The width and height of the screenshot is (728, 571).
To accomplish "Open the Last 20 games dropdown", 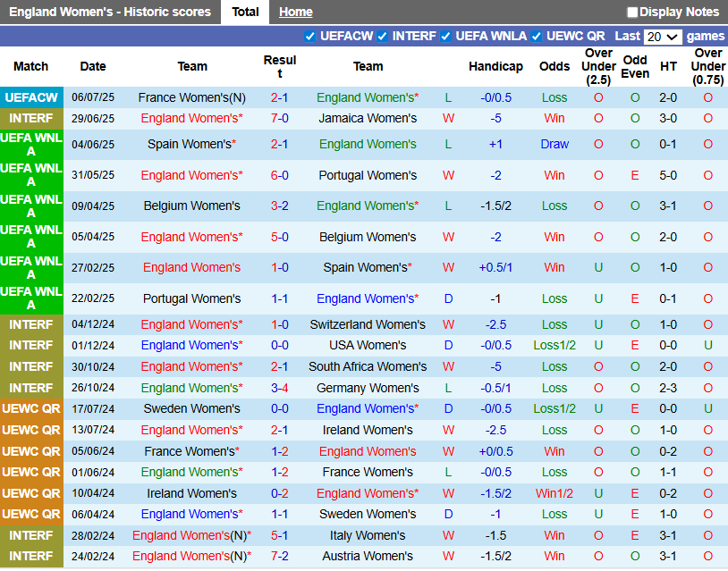I will [663, 37].
